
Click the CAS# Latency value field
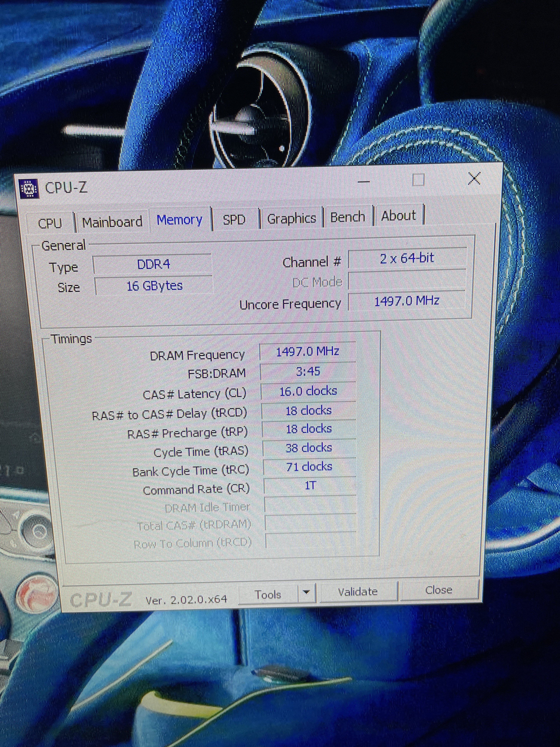point(308,391)
